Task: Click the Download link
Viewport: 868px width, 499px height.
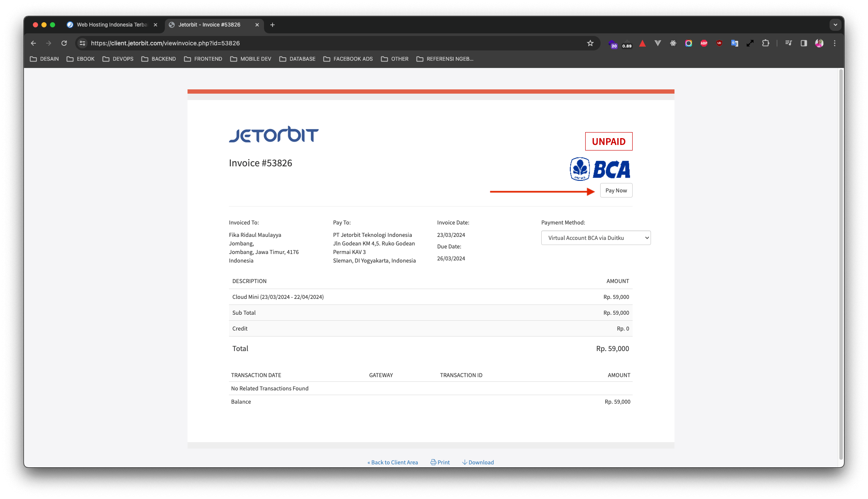Action: pyautogui.click(x=478, y=462)
